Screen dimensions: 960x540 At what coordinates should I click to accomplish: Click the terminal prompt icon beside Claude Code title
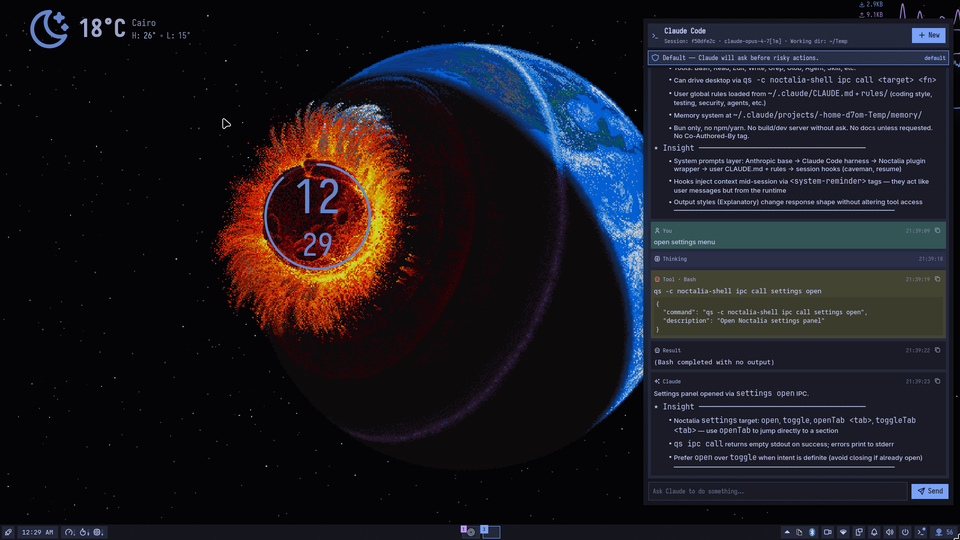click(654, 36)
